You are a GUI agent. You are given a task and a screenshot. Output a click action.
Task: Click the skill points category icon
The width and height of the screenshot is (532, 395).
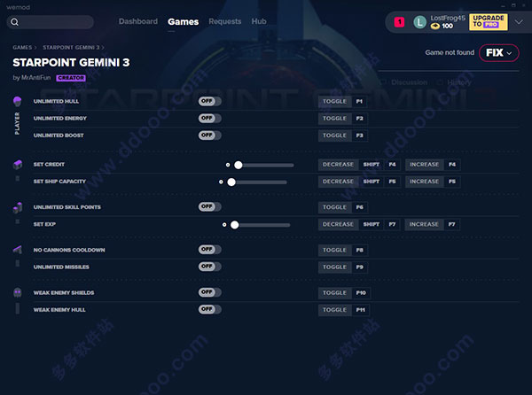click(18, 207)
